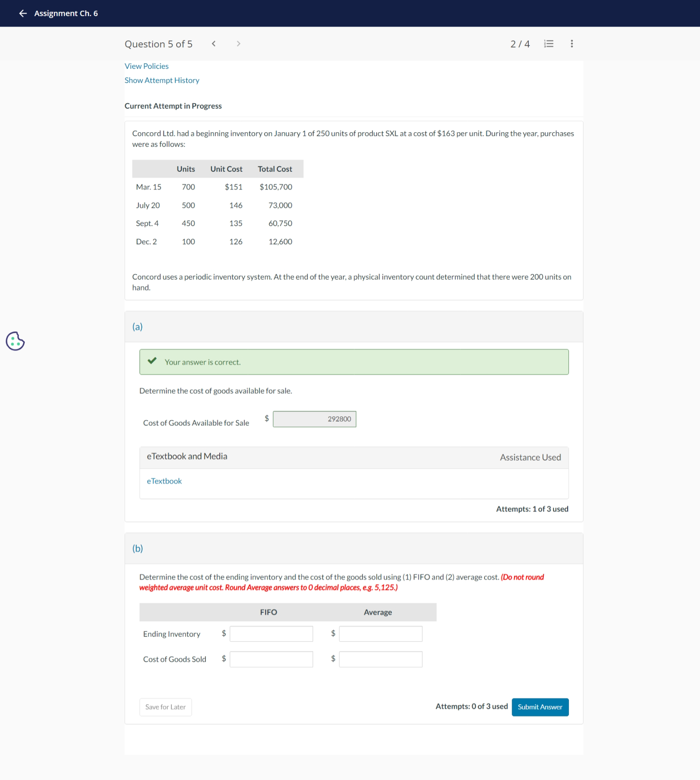Show Attempt History
This screenshot has height=780, width=700.
coord(161,80)
